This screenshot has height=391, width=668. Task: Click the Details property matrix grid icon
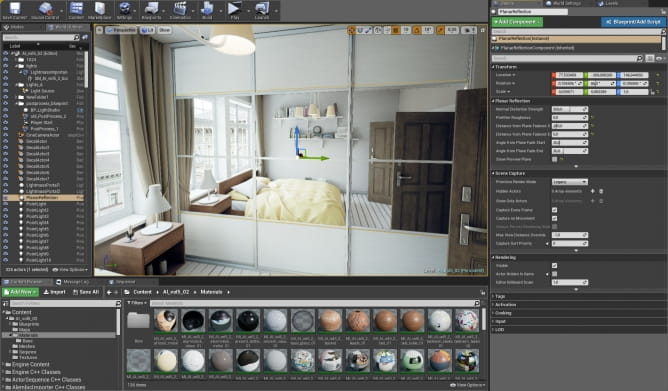click(x=650, y=58)
